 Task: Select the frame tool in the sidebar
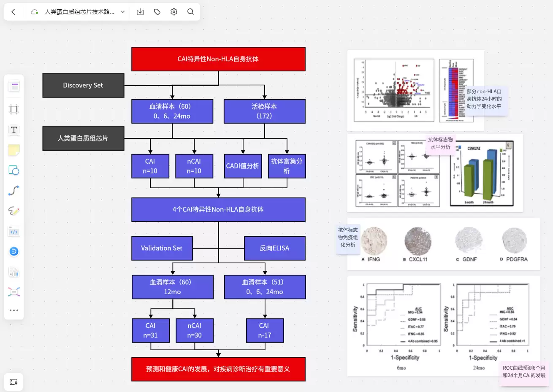tap(14, 109)
